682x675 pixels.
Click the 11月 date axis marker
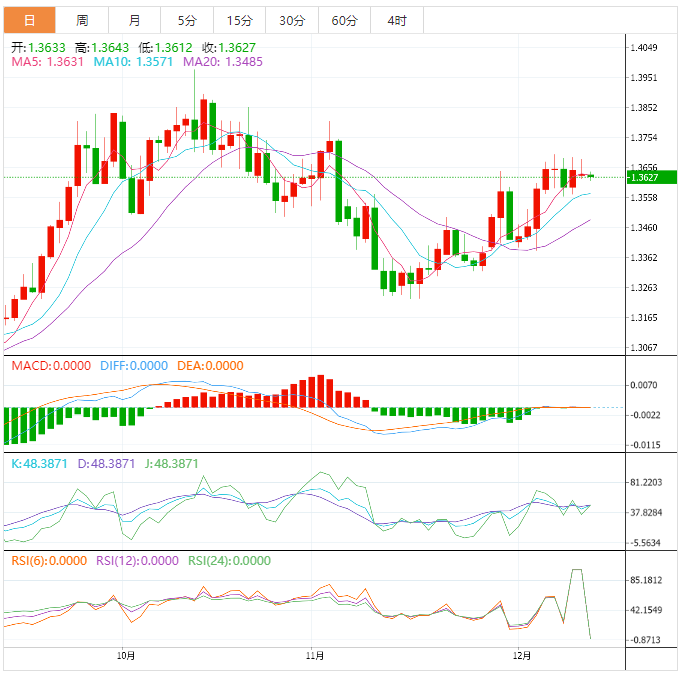[314, 656]
